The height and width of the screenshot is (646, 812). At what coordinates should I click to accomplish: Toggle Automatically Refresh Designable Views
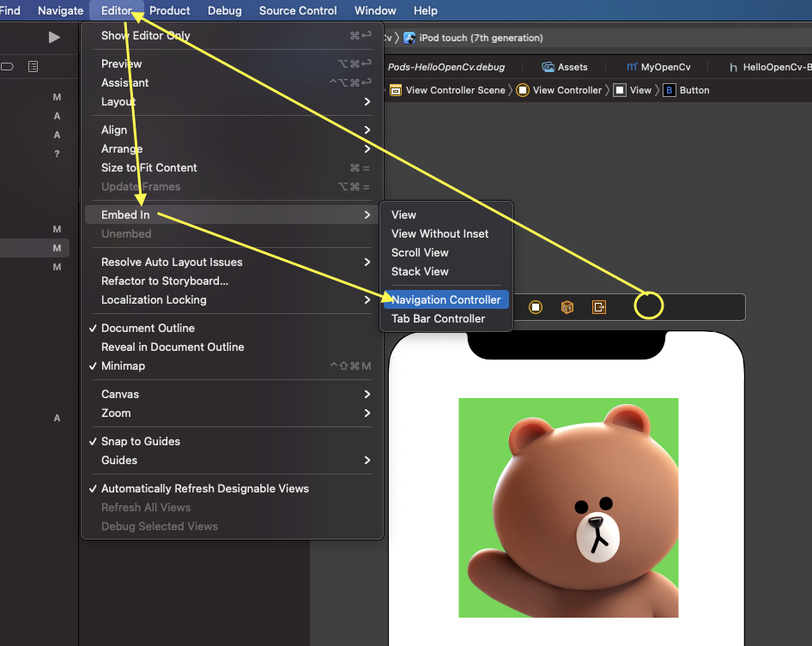[x=233, y=489]
